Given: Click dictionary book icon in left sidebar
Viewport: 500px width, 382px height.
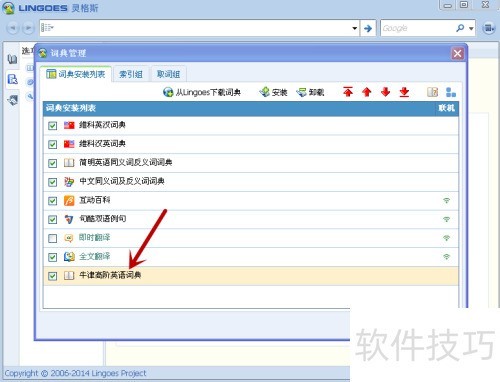Looking at the screenshot, I should [13, 59].
